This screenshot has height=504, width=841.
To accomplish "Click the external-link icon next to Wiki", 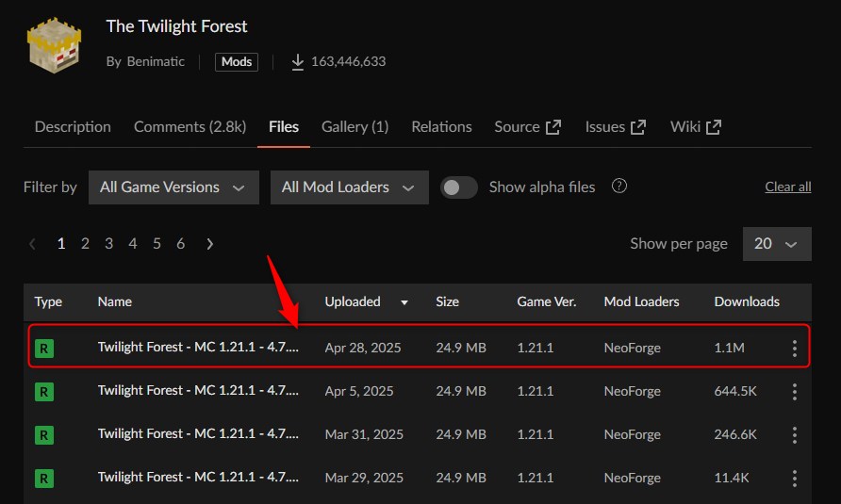I will [x=714, y=127].
